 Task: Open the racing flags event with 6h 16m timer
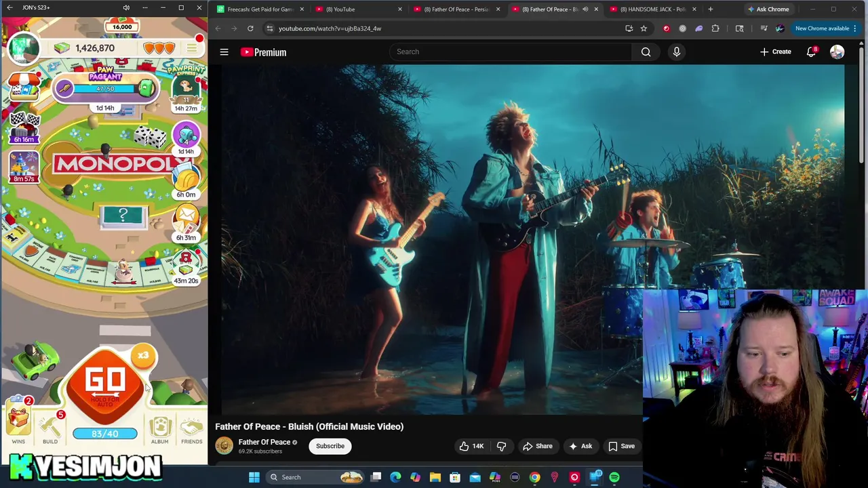pyautogui.click(x=24, y=127)
